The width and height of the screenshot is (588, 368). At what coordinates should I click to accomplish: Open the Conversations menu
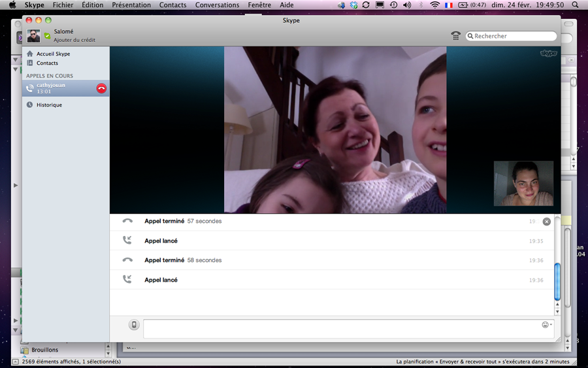click(217, 5)
